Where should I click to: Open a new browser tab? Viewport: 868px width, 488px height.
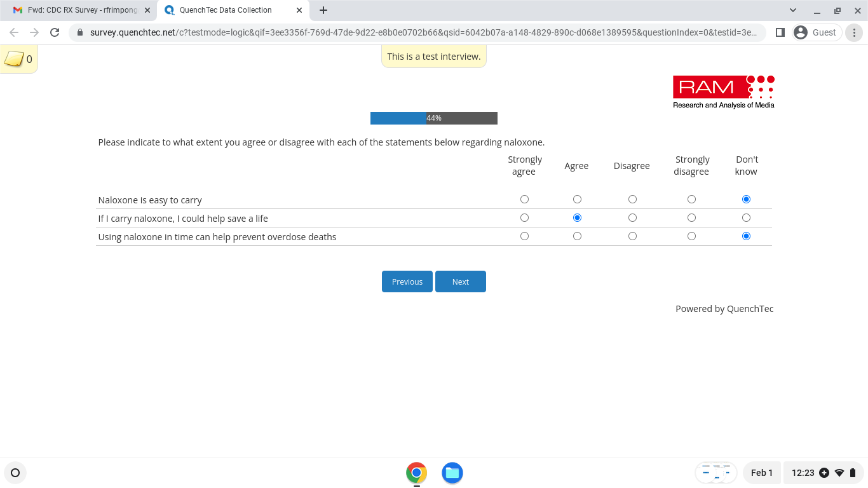click(x=323, y=10)
